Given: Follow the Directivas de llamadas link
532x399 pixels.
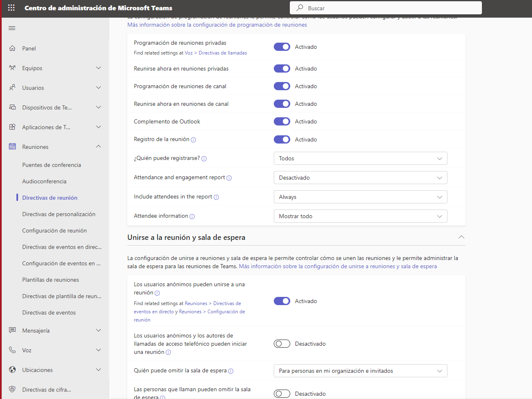Looking at the screenshot, I should [223, 53].
